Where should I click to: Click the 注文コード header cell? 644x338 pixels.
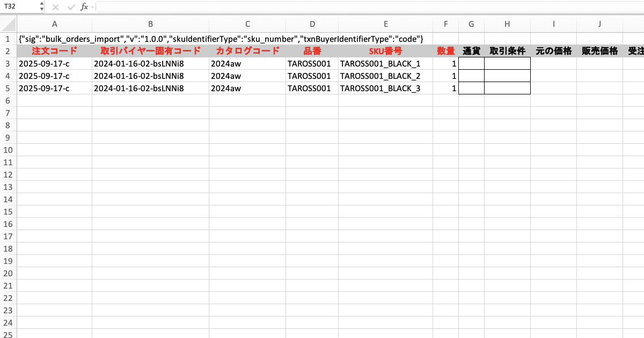54,52
